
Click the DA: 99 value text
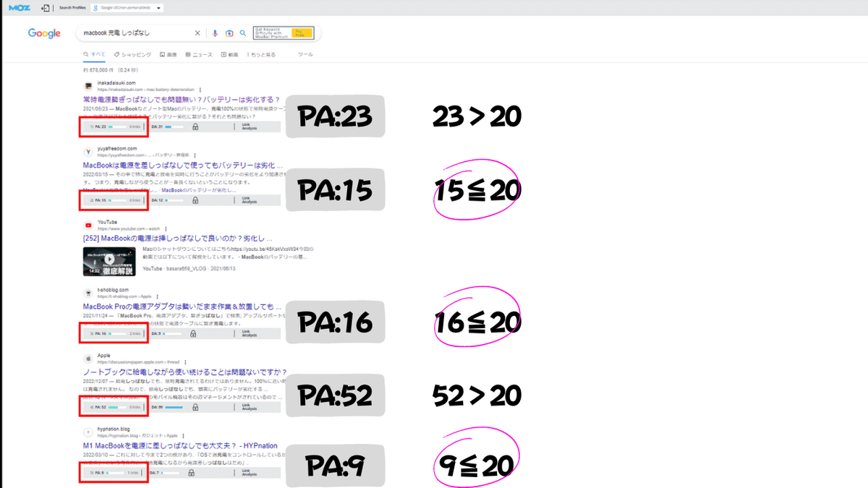157,408
